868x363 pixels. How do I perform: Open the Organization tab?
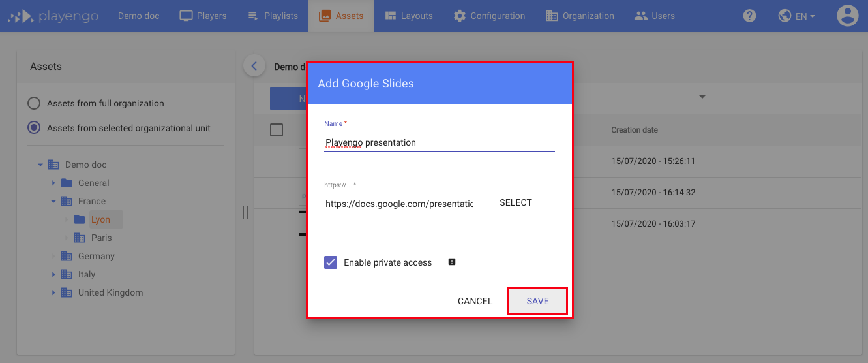[x=580, y=16]
